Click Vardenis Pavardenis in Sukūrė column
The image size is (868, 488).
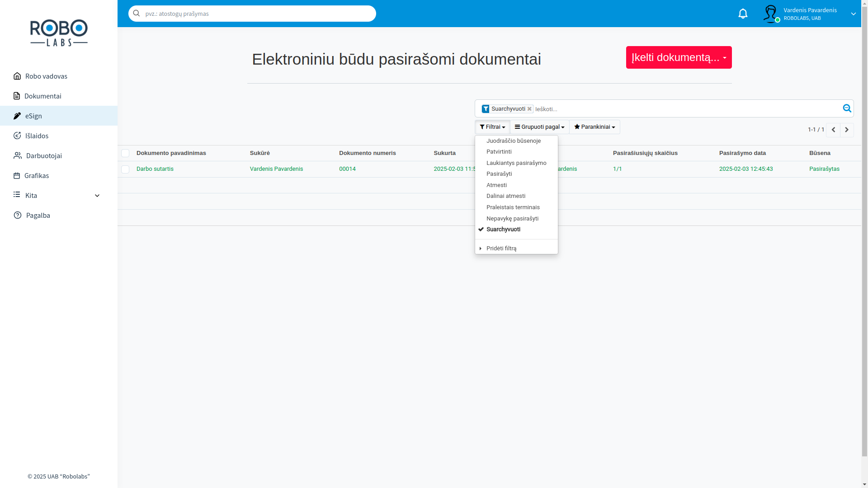(x=277, y=169)
